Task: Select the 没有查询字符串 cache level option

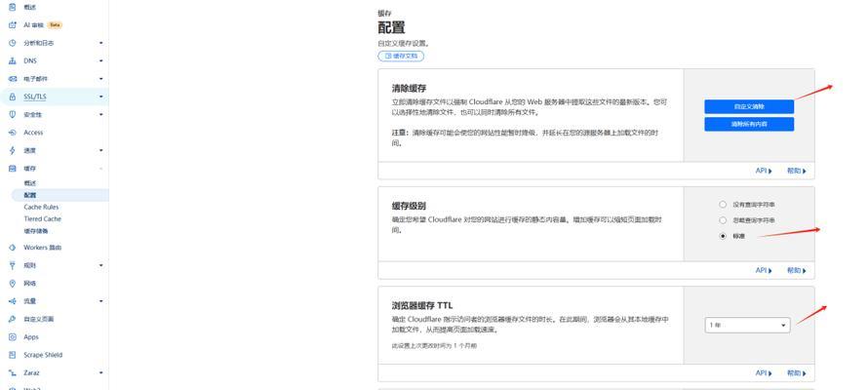Action: tap(723, 204)
